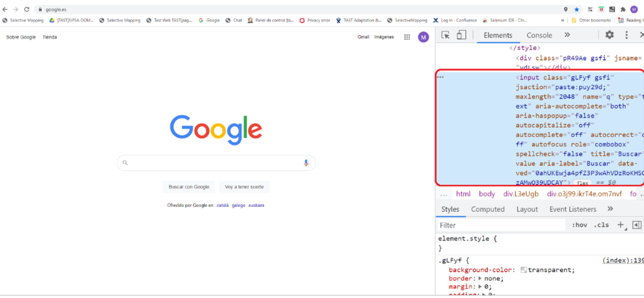Switch to the Console tab

point(539,36)
